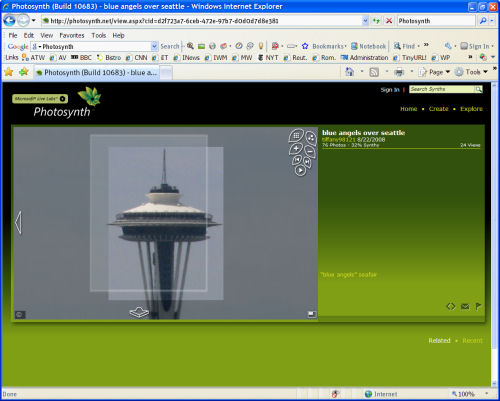Switch to the grid view in the Photosynth viewer

(296, 136)
